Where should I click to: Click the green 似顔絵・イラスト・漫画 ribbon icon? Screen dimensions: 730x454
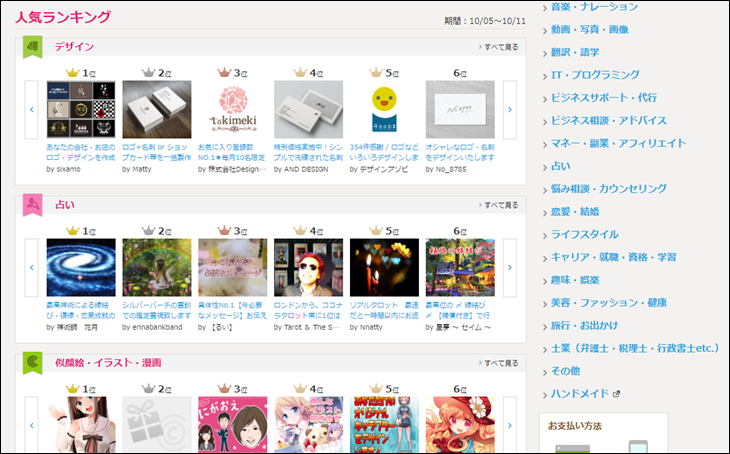point(33,363)
